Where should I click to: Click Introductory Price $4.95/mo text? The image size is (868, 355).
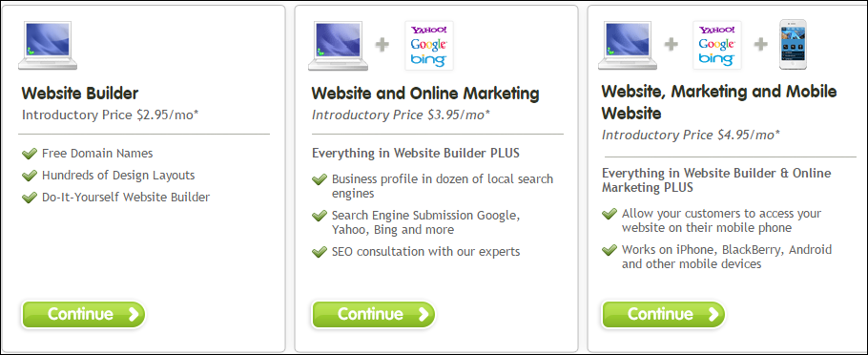691,135
